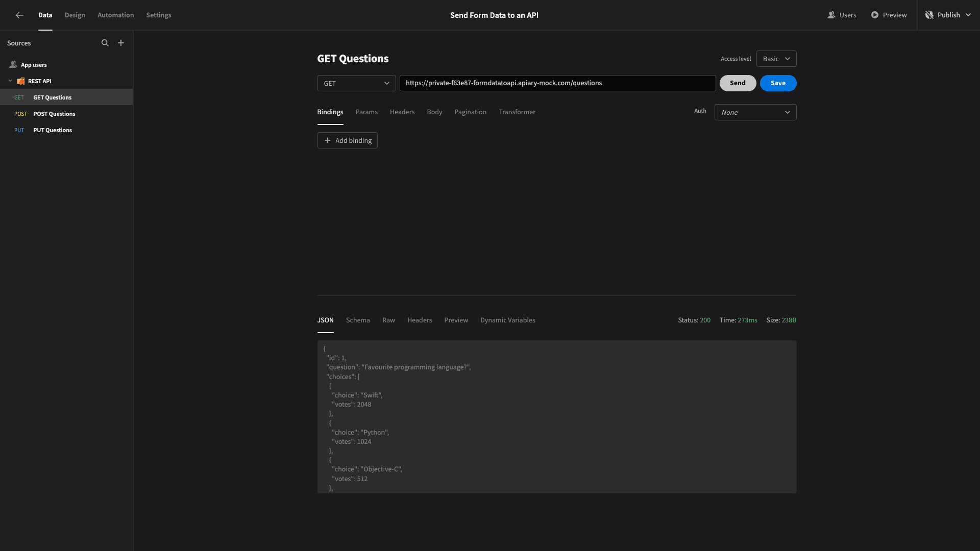This screenshot has height=551, width=980.
Task: Click the request URL input field
Action: [557, 83]
